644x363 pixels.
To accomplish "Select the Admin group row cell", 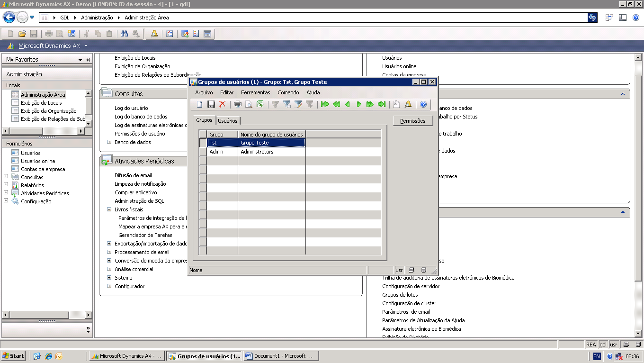I will point(223,152).
